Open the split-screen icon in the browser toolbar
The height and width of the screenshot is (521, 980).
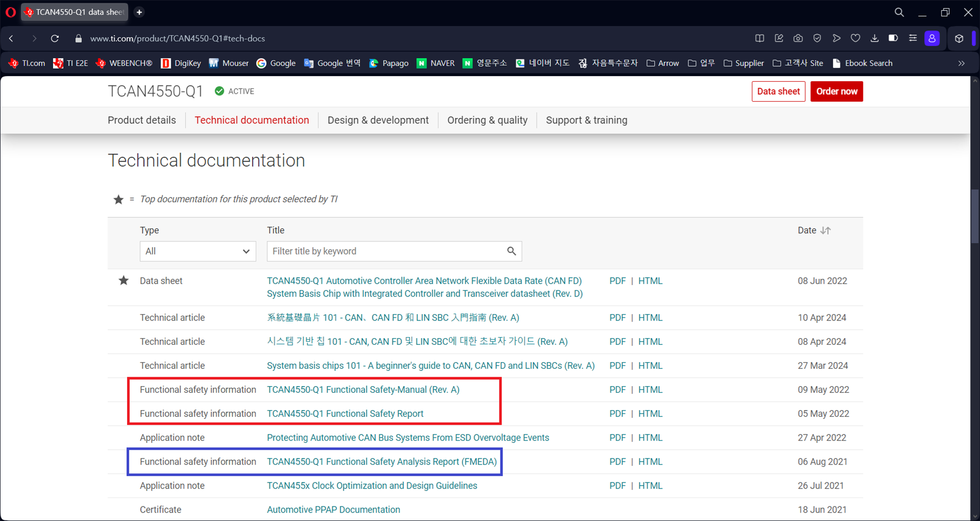[760, 38]
